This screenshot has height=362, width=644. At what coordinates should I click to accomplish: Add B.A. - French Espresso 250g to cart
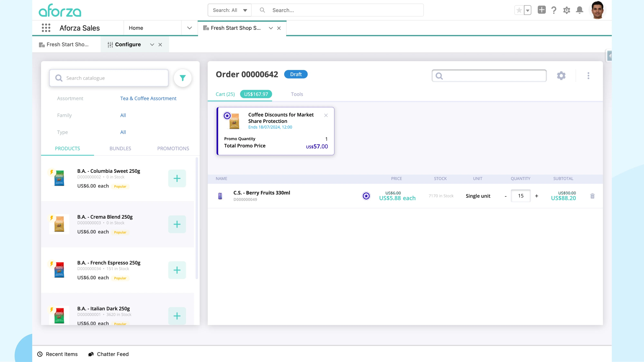click(177, 270)
